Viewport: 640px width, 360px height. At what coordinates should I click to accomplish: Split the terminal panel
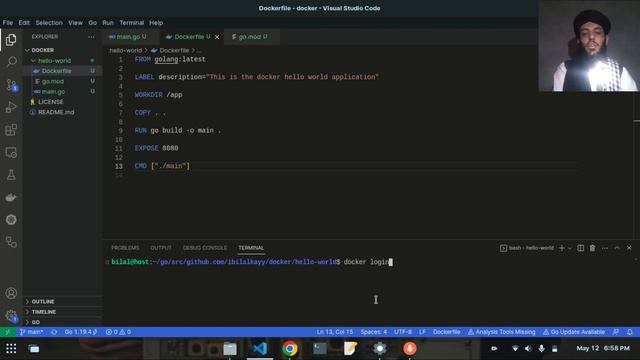(x=580, y=248)
